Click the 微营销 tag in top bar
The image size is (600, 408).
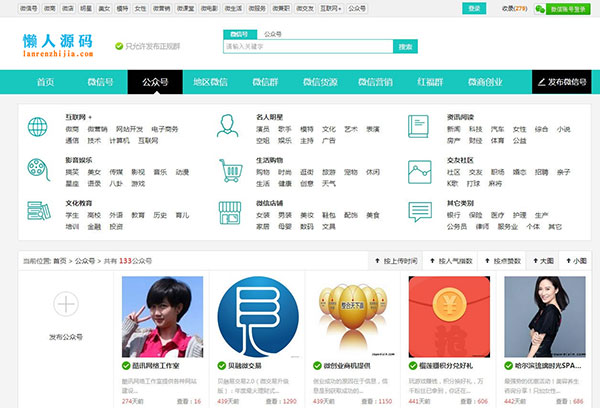[161, 8]
